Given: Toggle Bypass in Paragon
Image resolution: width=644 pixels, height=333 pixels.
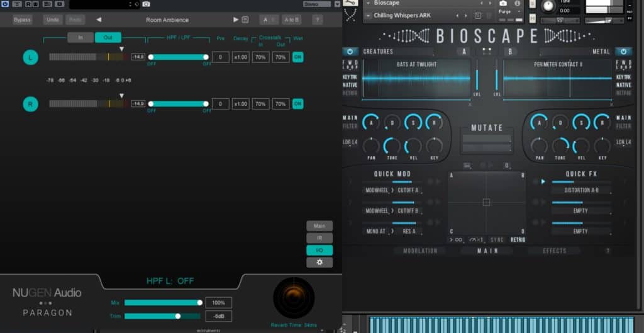Looking at the screenshot, I should coord(22,20).
